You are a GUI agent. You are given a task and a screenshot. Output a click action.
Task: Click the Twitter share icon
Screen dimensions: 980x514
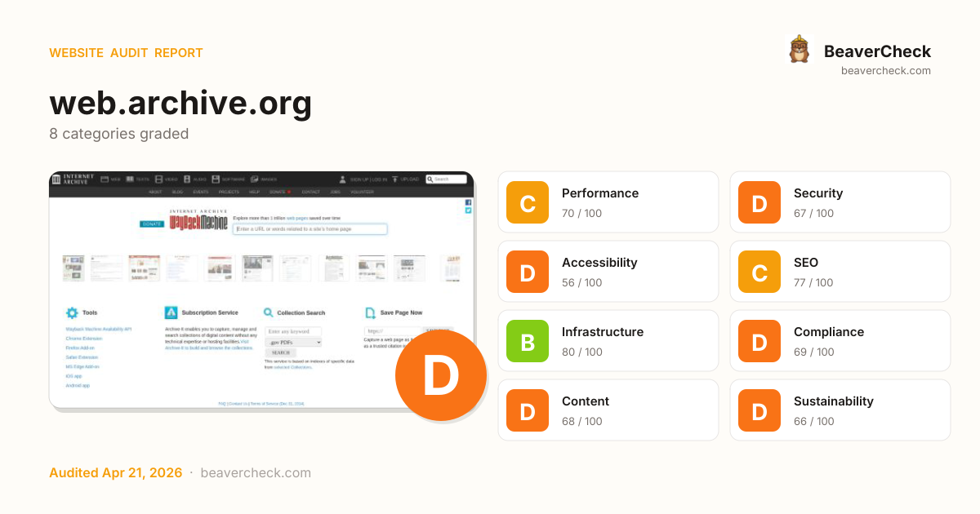[468, 210]
